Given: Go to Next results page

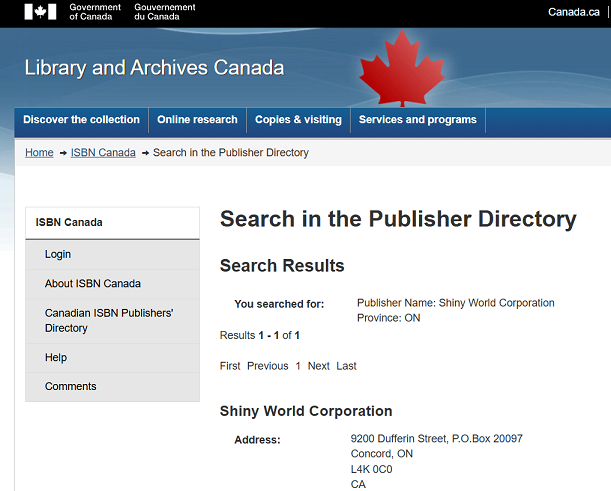Looking at the screenshot, I should click(x=318, y=366).
